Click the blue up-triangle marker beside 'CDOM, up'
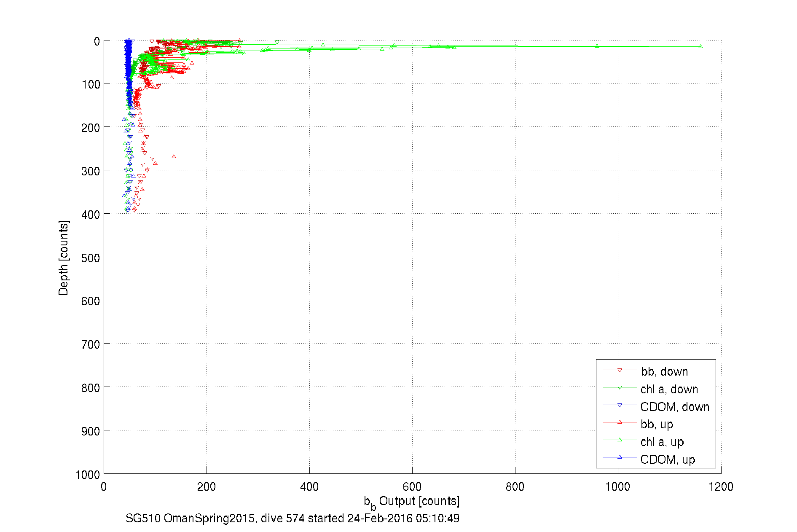Image resolution: width=797 pixels, height=532 pixels. tap(620, 457)
